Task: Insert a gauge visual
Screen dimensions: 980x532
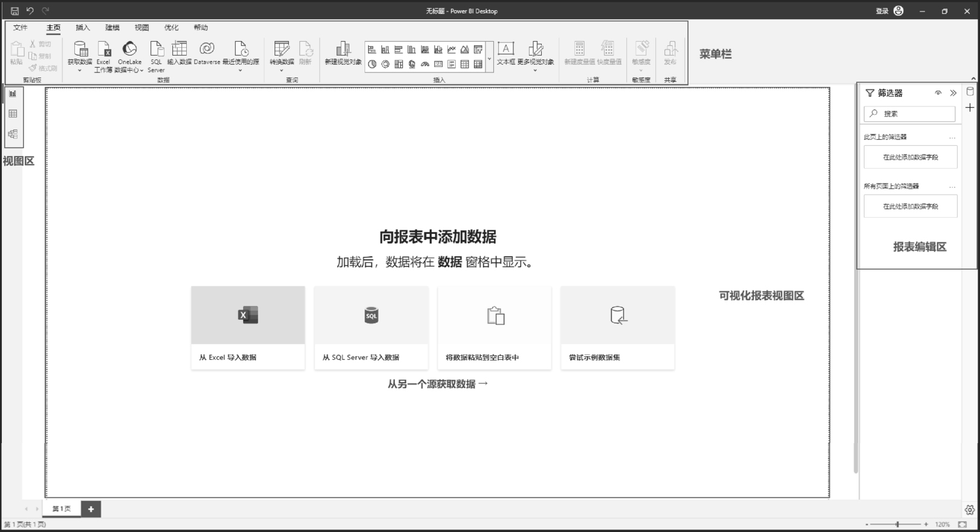Action: [425, 64]
